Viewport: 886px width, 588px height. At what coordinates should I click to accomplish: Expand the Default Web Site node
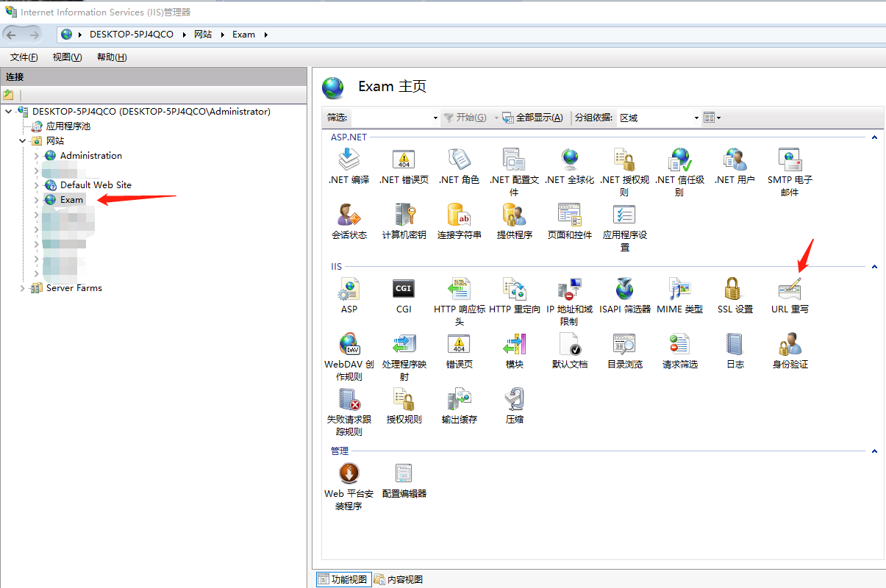coord(36,185)
